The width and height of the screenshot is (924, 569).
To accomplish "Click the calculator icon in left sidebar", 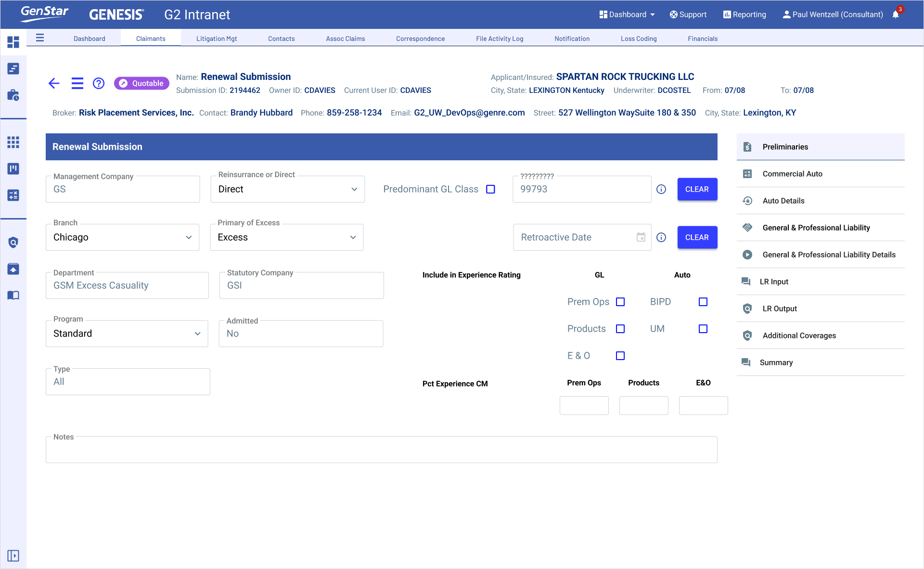I will 13,195.
